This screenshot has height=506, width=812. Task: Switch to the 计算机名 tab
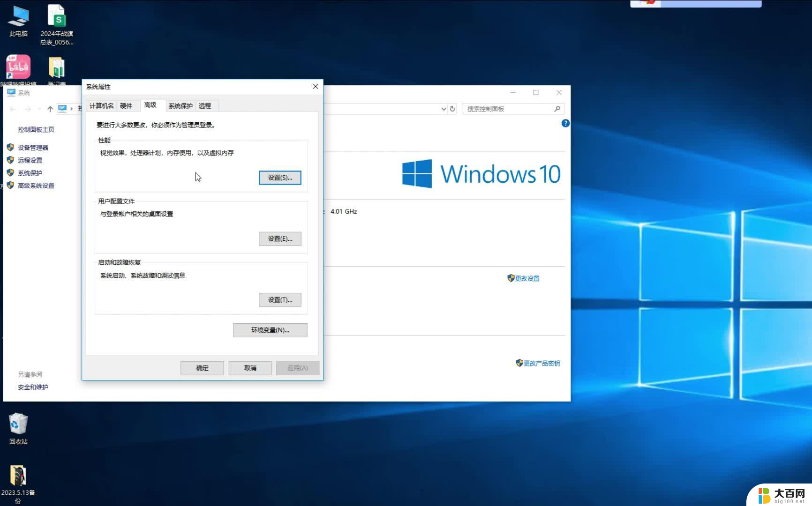pos(101,106)
